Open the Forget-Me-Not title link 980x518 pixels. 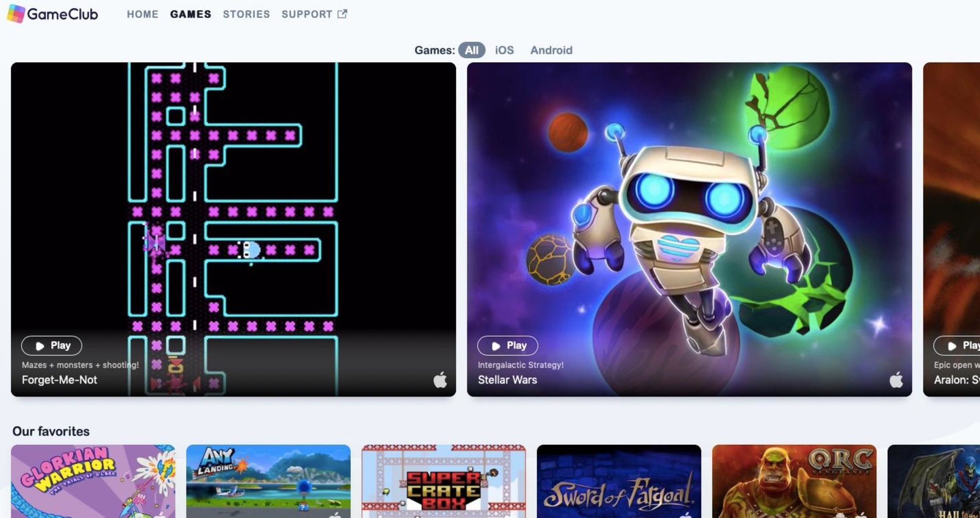click(x=59, y=380)
